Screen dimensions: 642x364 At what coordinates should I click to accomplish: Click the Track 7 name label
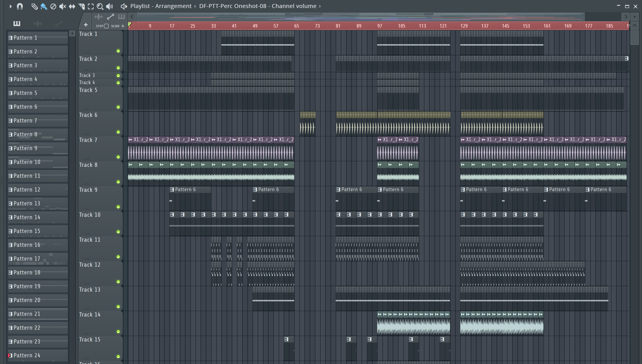pos(88,140)
